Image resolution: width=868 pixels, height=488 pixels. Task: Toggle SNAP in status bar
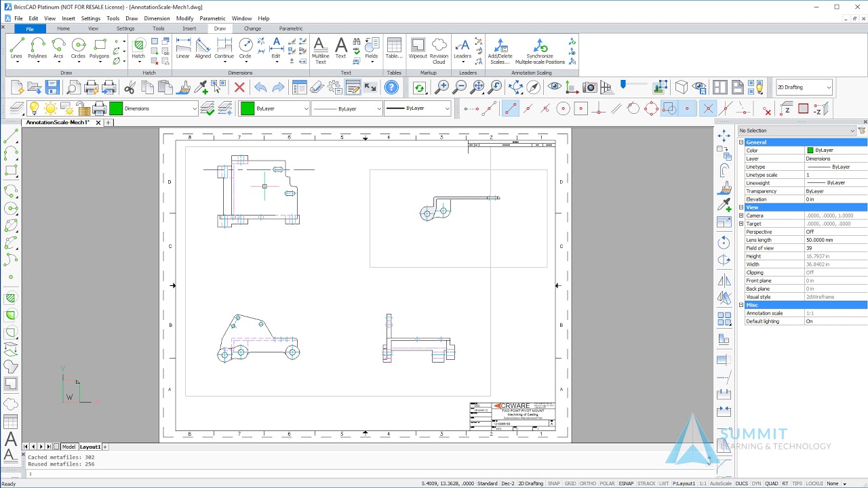tap(554, 483)
